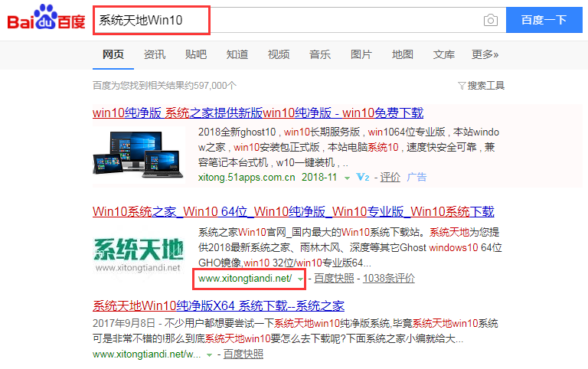This screenshot has width=588, height=369.
Task: Expand arrow beside www.xitongtiandi.net/ URL
Action: point(300,279)
